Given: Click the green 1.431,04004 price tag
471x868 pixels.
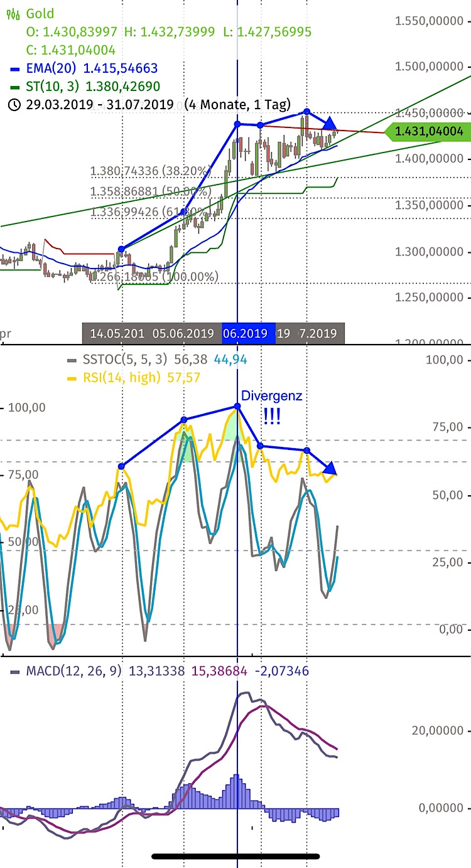Looking at the screenshot, I should point(428,132).
